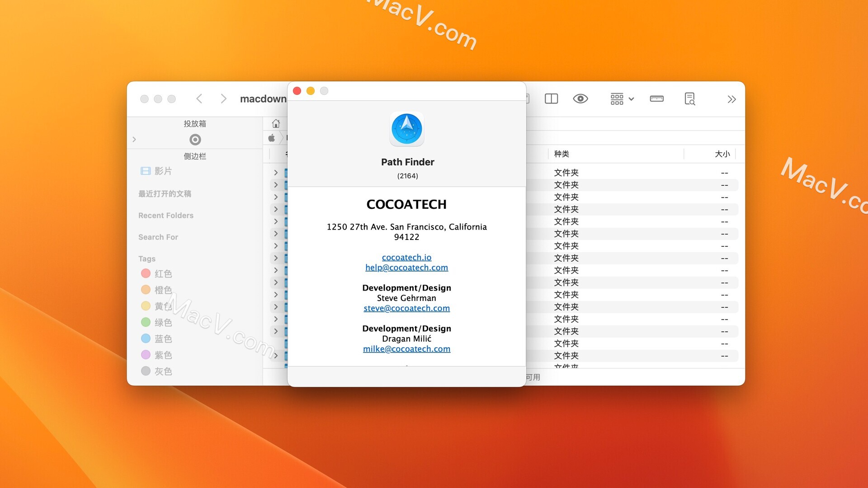Click the ruler icon in the toolbar
868x488 pixels.
pyautogui.click(x=656, y=99)
